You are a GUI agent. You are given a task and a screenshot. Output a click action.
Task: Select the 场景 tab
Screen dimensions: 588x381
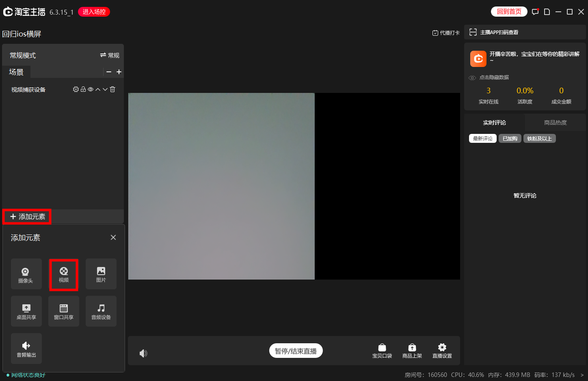16,72
